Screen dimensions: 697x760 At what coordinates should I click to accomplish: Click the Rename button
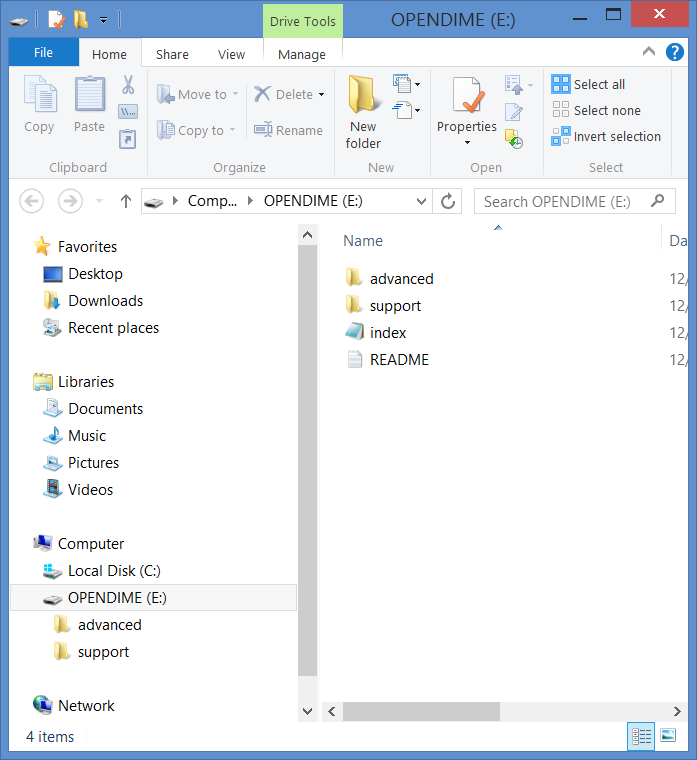tap(288, 130)
